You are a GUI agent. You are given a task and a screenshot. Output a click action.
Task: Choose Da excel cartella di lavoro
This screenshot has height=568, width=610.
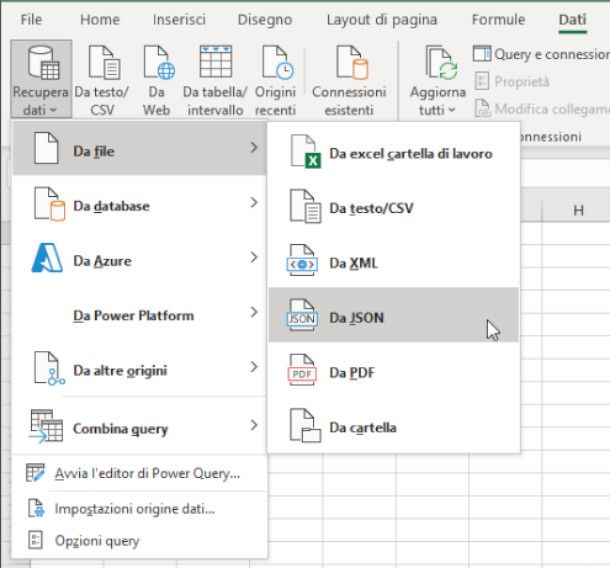point(394,152)
